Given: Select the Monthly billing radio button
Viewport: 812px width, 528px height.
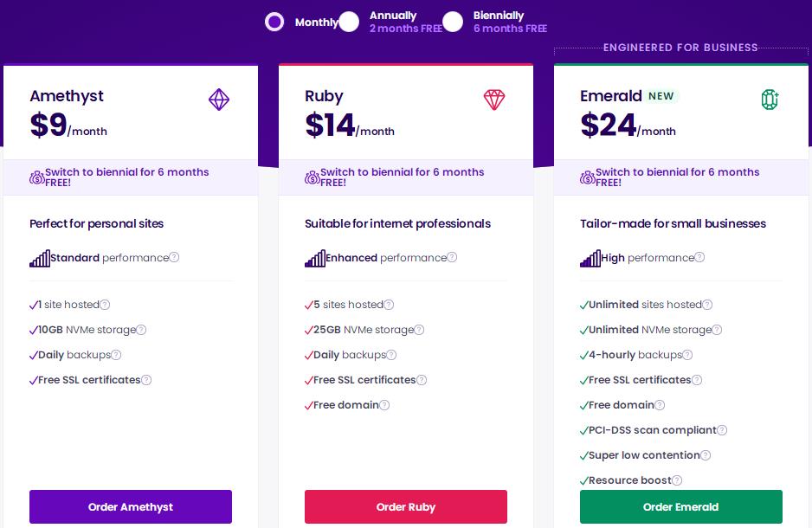Looking at the screenshot, I should tap(274, 22).
